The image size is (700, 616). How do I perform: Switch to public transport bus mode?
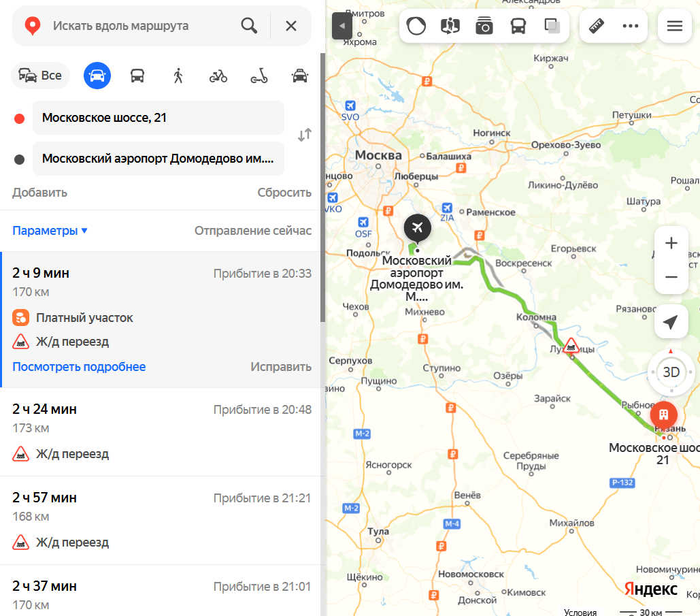coord(137,76)
